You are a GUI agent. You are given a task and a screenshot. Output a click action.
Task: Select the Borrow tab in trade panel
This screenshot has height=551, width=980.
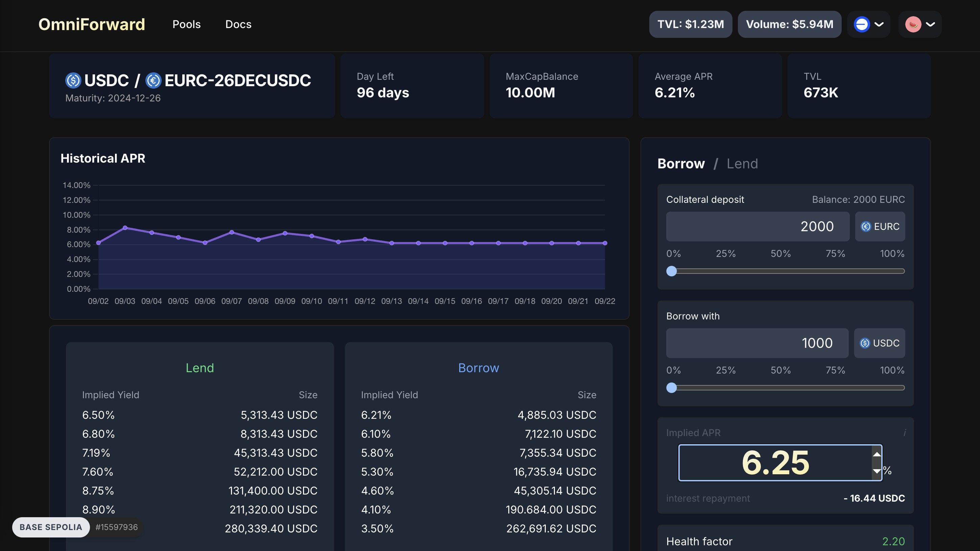[x=681, y=164]
